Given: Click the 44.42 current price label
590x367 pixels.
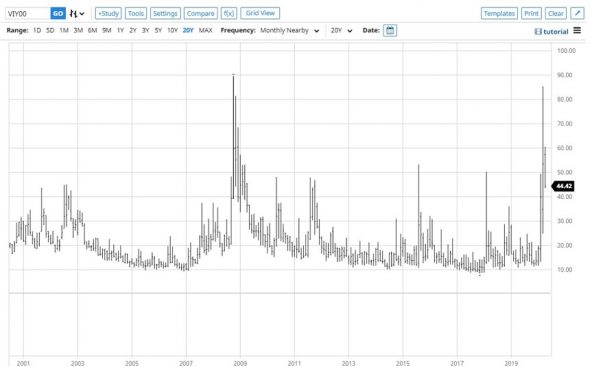Looking at the screenshot, I should [563, 186].
